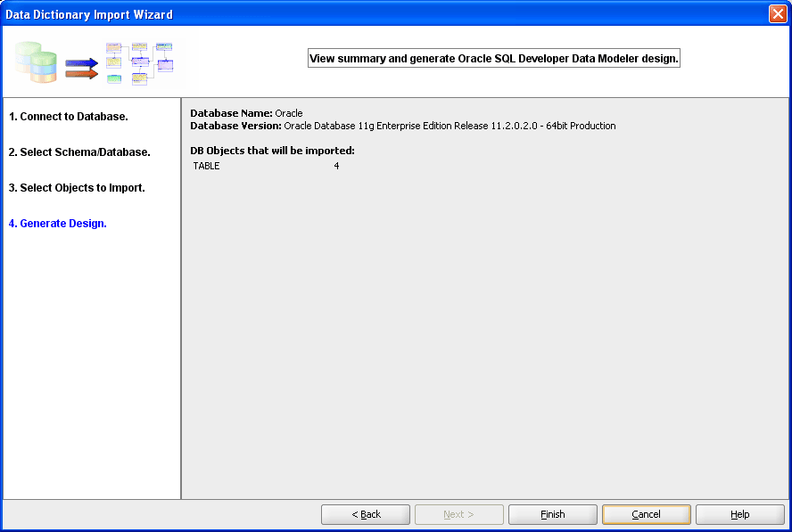
Task: Click the TABLE row in import summary
Action: coord(266,166)
